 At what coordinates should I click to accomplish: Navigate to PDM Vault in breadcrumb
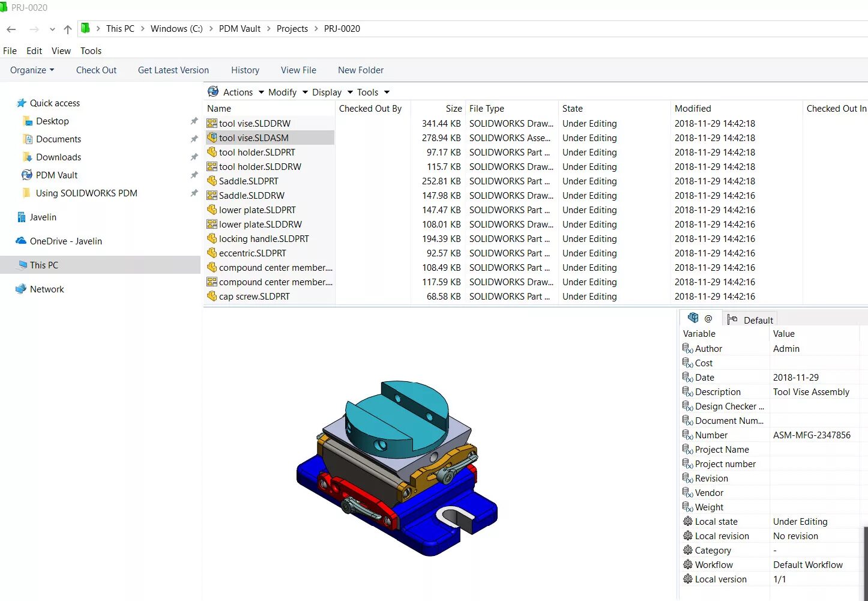coord(240,28)
